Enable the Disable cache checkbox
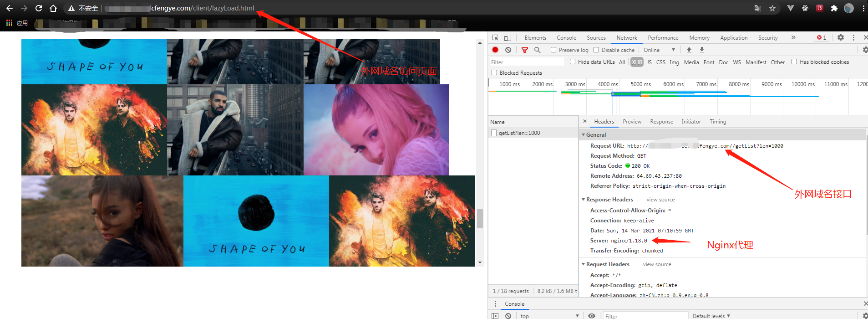The image size is (868, 319). pos(596,50)
